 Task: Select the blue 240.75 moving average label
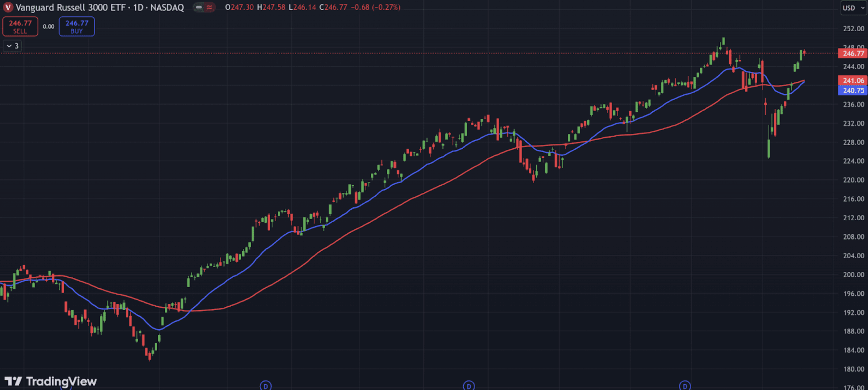point(853,90)
